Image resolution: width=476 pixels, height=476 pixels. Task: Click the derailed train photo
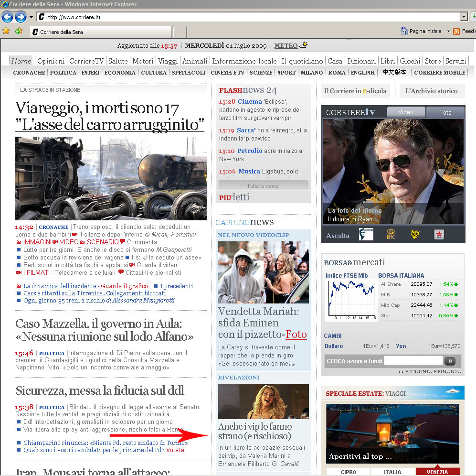tap(111, 178)
